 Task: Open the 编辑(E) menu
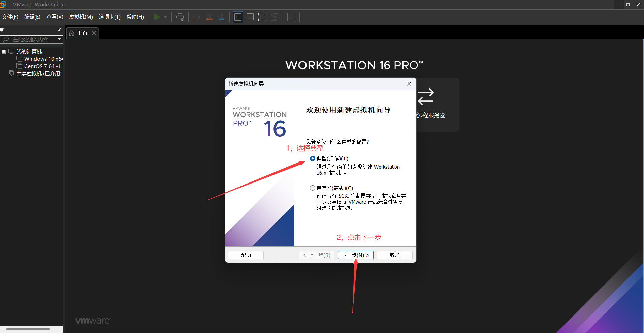(x=32, y=17)
